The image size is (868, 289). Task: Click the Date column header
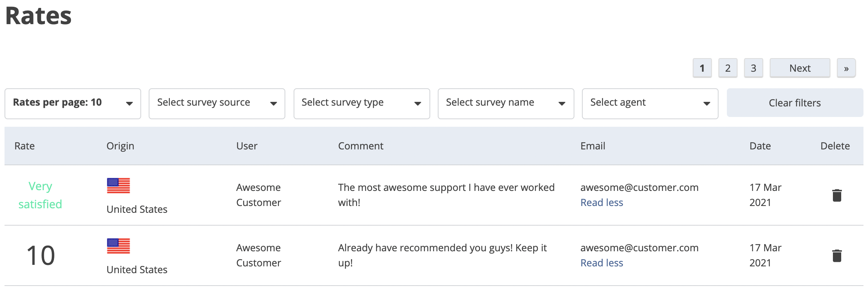[760, 146]
